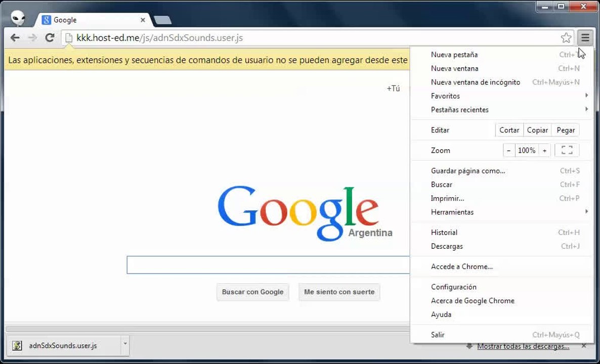
Task: Open Historial from the menu
Action: [502, 233]
